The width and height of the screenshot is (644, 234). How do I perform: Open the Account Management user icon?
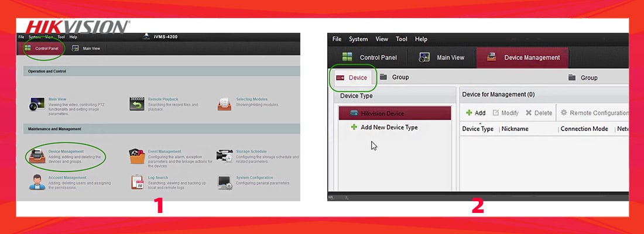37,183
